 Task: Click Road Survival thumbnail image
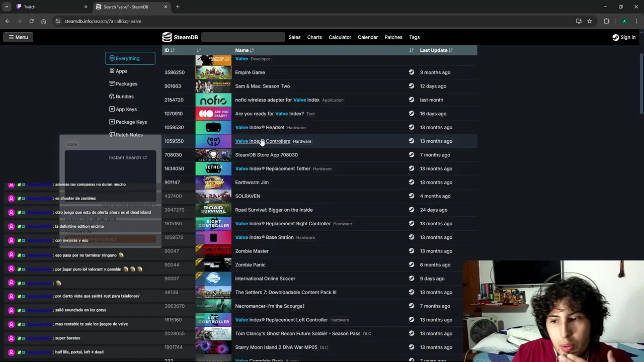[213, 210]
